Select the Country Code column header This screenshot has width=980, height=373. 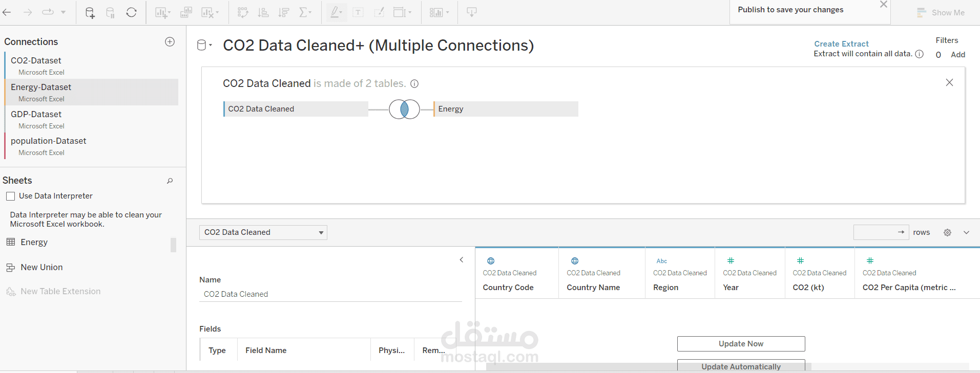point(517,273)
